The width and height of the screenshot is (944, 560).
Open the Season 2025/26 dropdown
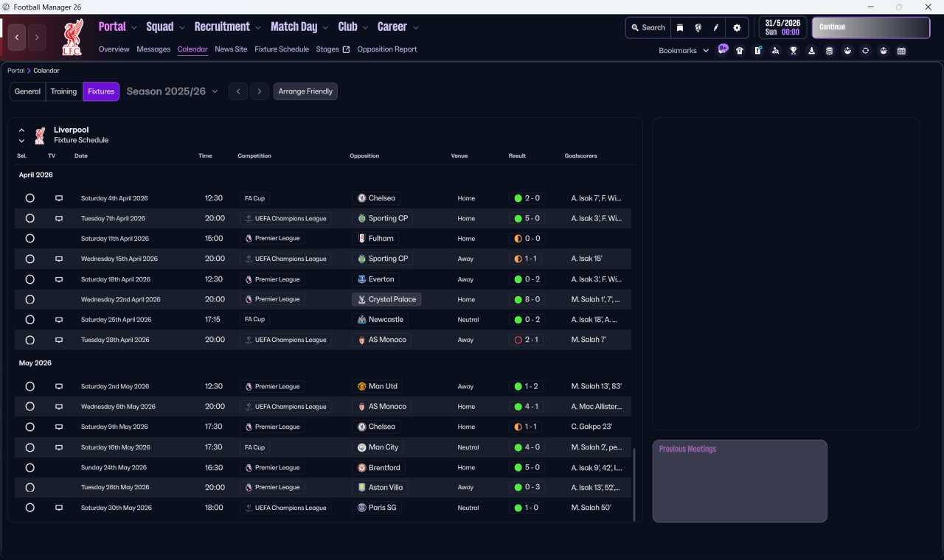tap(172, 91)
